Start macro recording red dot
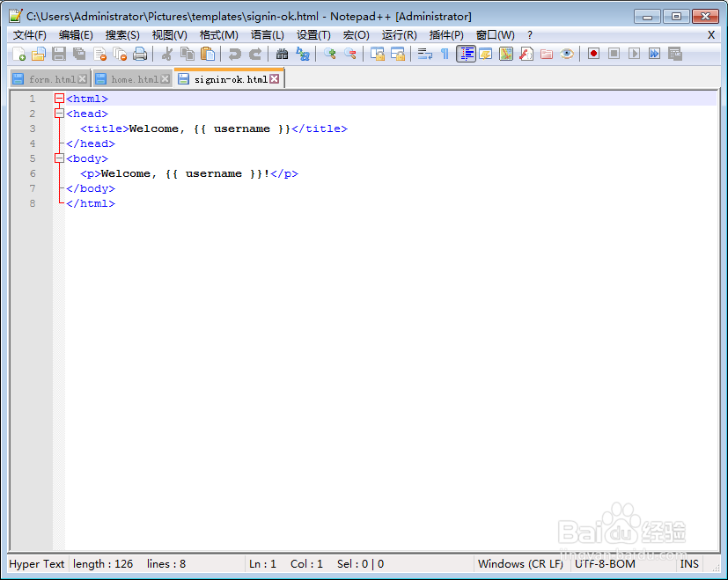This screenshot has width=728, height=580. tap(593, 54)
